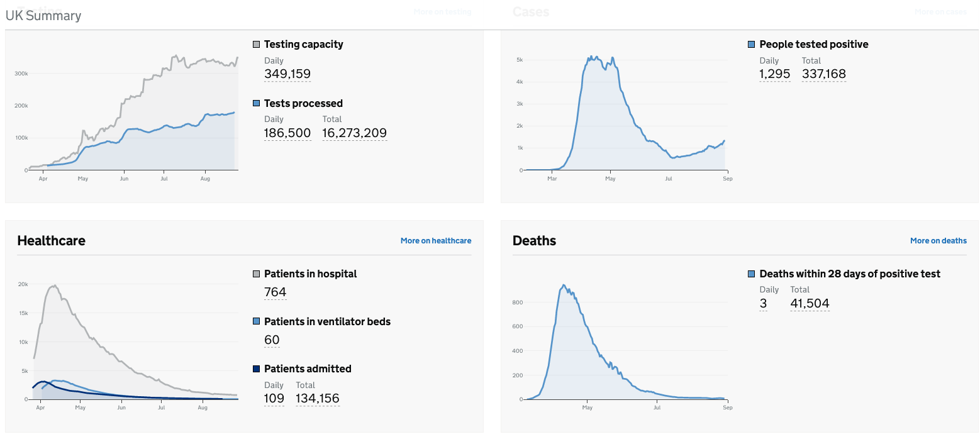980x444 pixels.
Task: Click Tests processed total 16,273,209
Action: 355,133
